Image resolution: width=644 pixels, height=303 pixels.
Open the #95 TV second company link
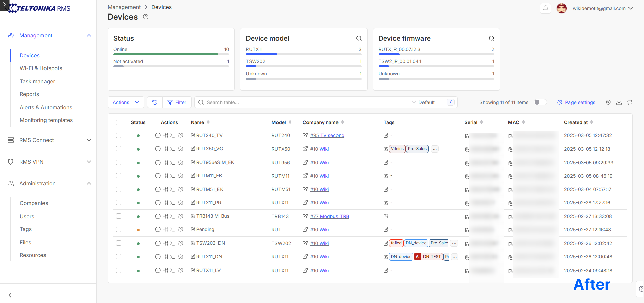pos(327,135)
